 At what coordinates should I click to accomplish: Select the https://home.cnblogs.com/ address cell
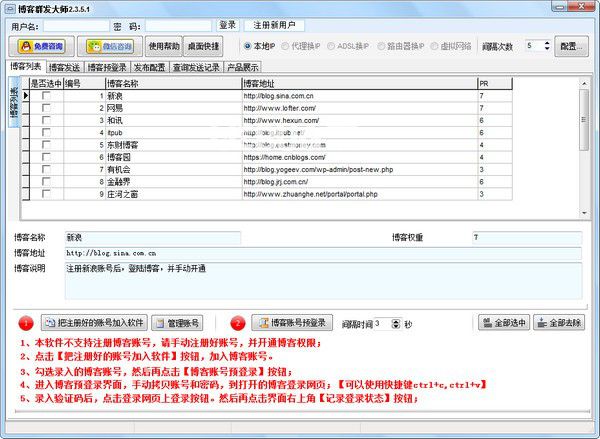pos(360,157)
